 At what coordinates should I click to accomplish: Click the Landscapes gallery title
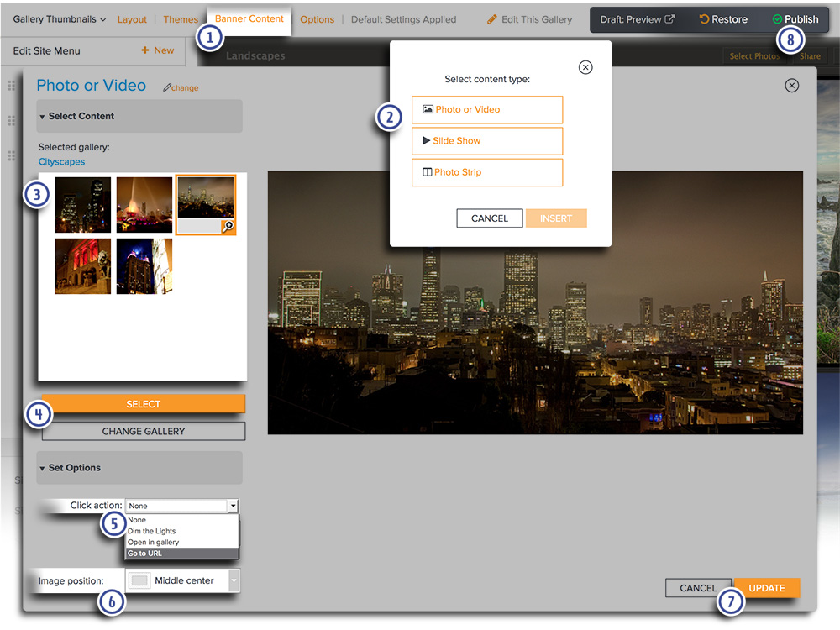pos(255,55)
